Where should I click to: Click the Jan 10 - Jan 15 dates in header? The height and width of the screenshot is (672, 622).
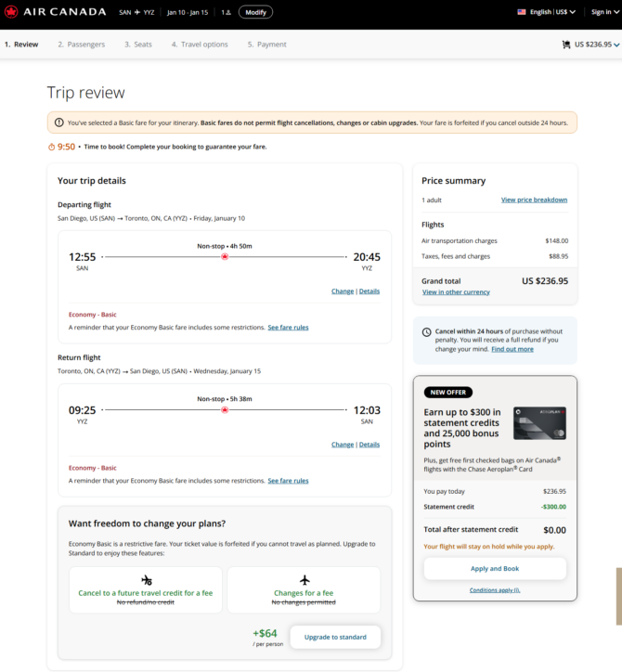coord(188,12)
